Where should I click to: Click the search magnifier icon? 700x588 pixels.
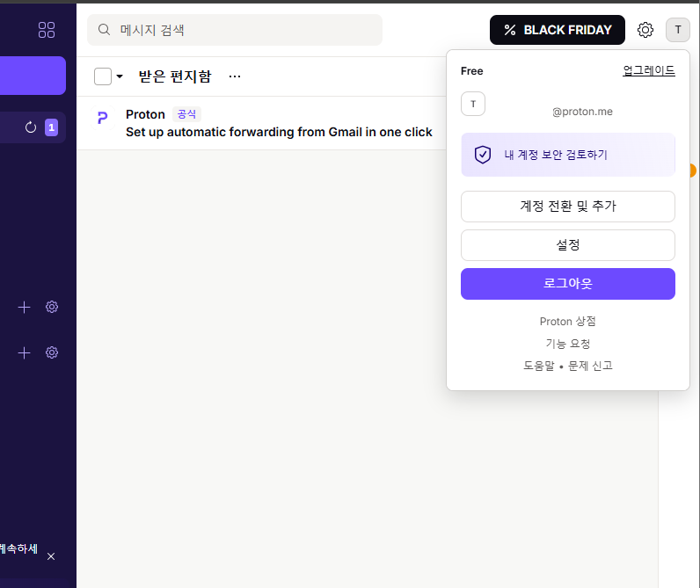(104, 30)
